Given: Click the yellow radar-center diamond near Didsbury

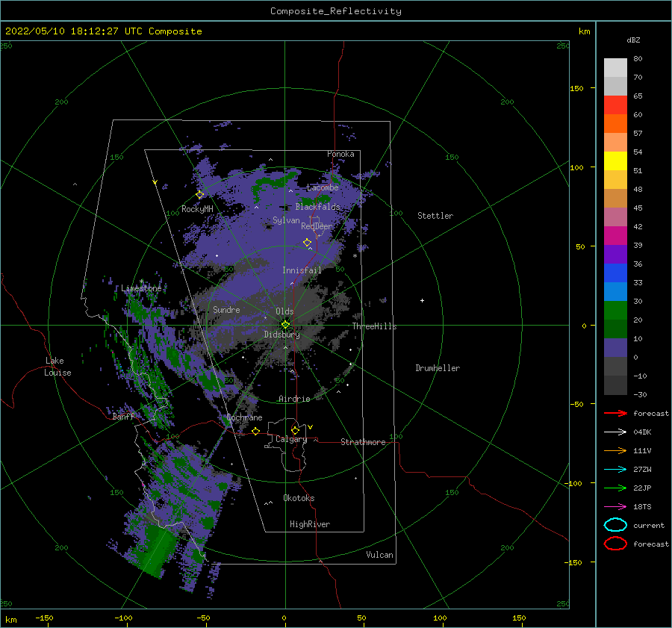Looking at the screenshot, I should pos(285,325).
